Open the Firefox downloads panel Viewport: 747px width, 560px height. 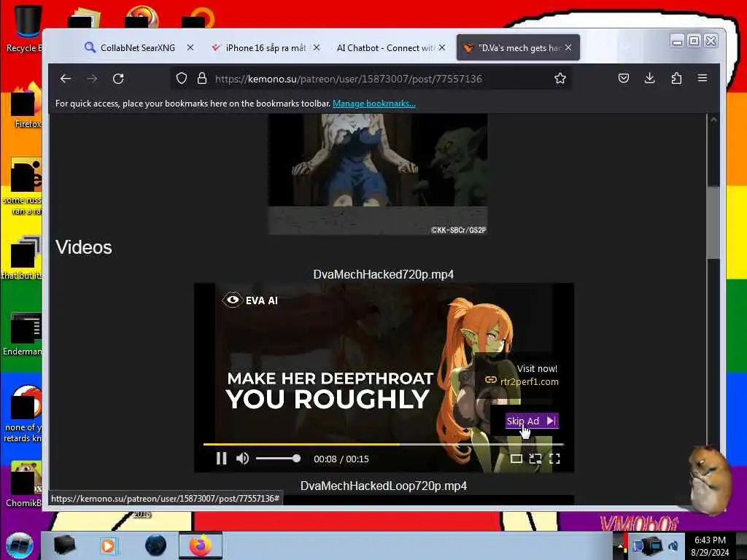[649, 79]
